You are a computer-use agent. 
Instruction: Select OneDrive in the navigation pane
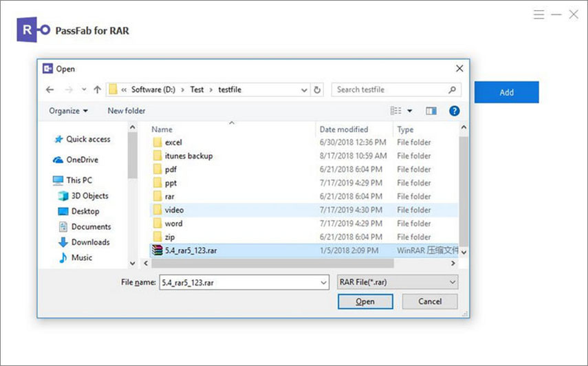tap(76, 160)
